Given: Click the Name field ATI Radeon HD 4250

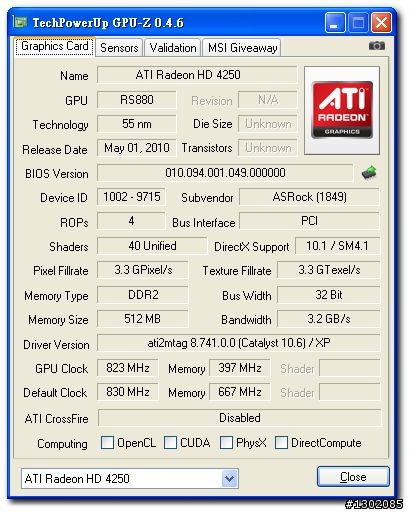Looking at the screenshot, I should [197, 75].
